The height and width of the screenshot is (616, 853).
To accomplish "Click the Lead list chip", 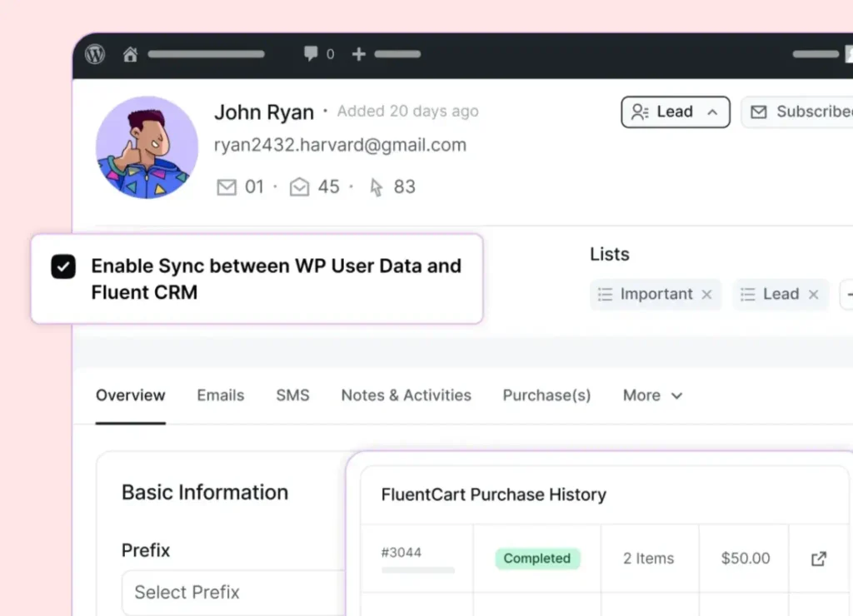I will coord(780,294).
